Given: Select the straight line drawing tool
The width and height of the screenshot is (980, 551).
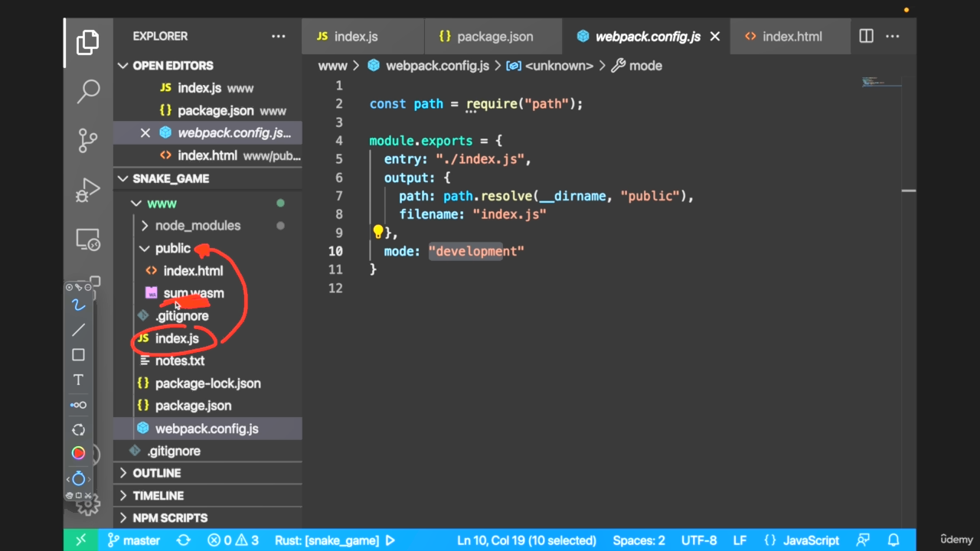Looking at the screenshot, I should [x=78, y=330].
